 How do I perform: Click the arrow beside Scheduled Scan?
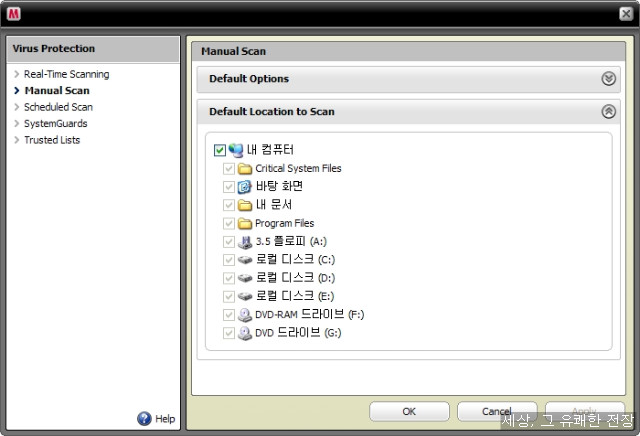17,107
